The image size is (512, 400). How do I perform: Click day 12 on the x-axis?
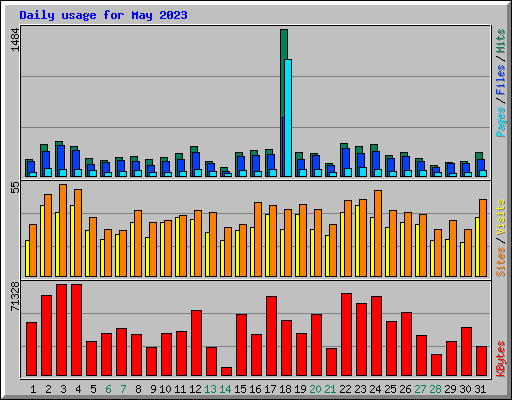(x=195, y=389)
